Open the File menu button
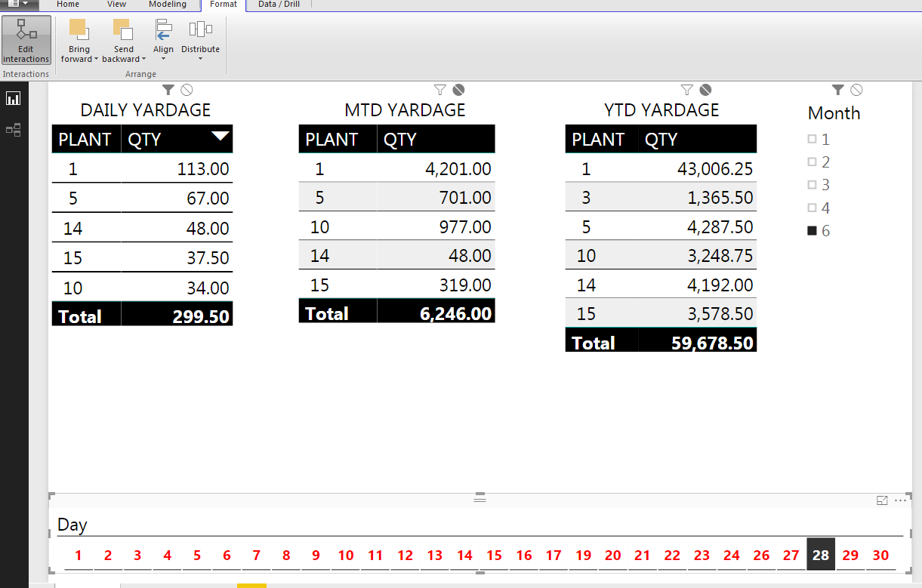The width and height of the screenshot is (922, 588). (20, 4)
